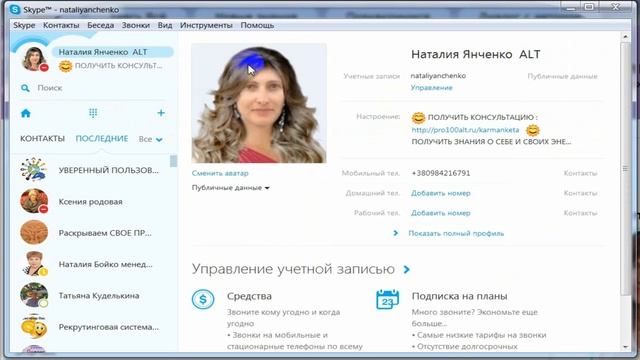This screenshot has width=640, height=360.
Task: Open the Все filter dropdown
Action: tap(150, 139)
